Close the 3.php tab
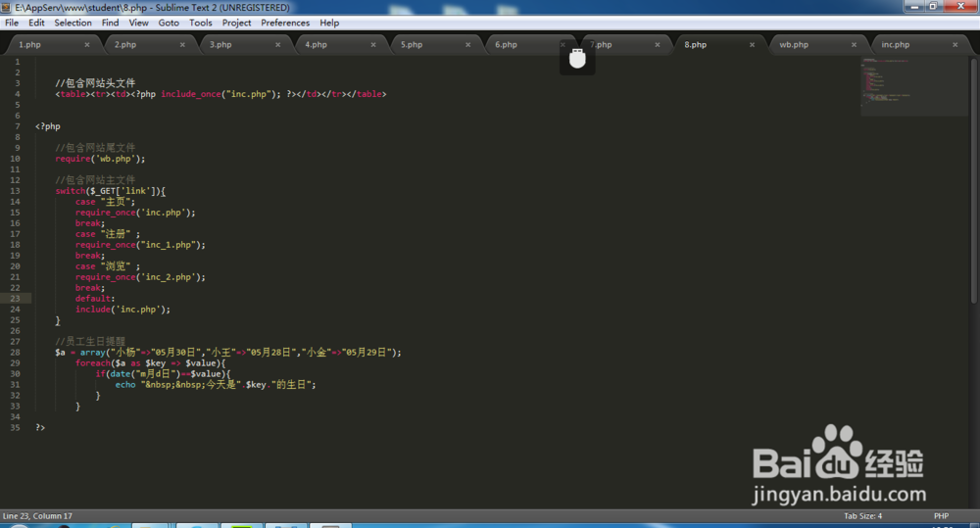The width and height of the screenshot is (980, 528). click(278, 45)
